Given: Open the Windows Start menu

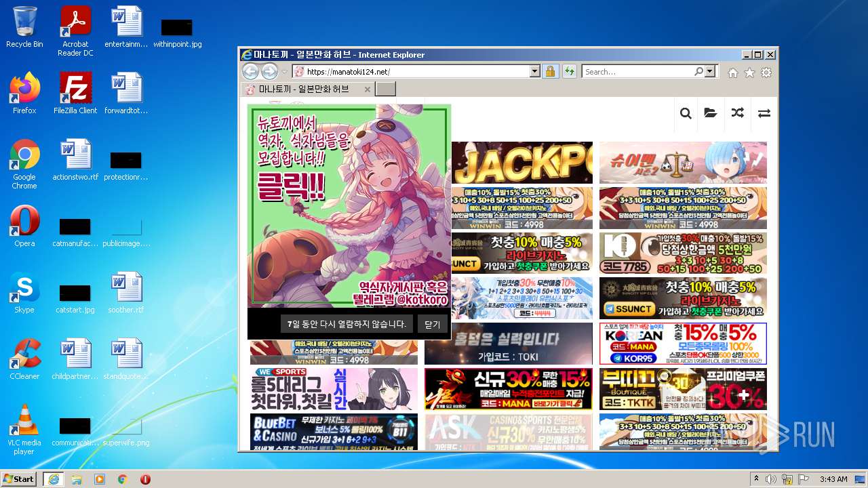Looking at the screenshot, I should pos(18,479).
